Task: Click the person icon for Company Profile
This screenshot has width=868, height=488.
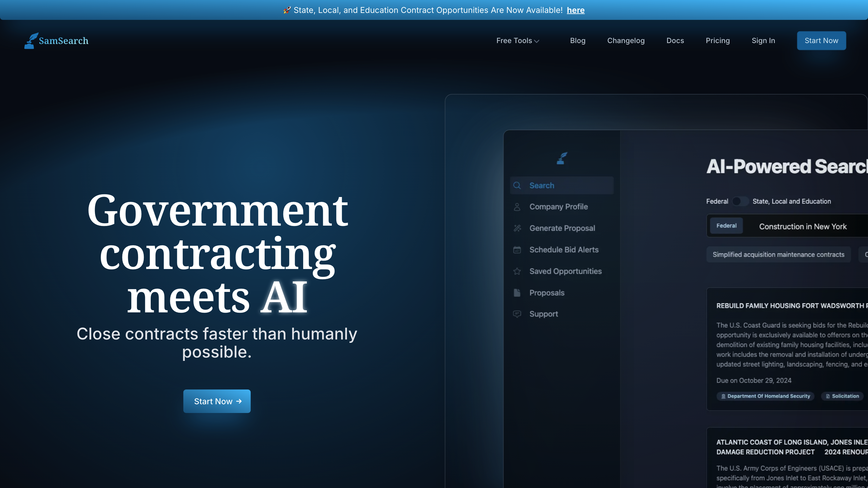Action: [517, 207]
